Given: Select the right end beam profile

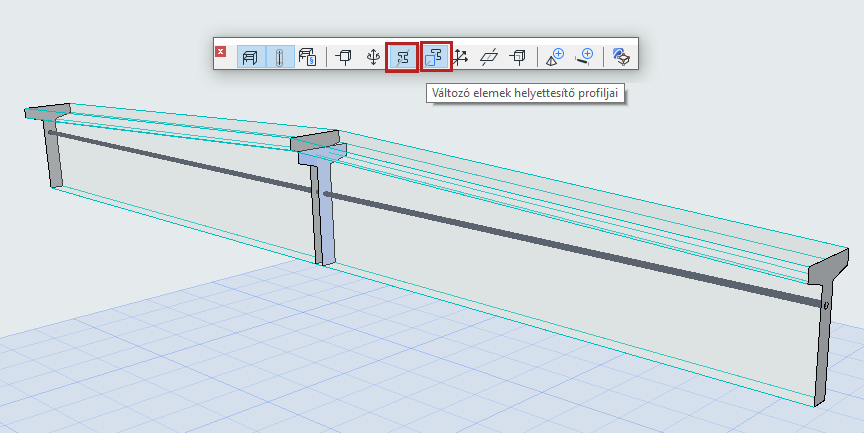Looking at the screenshot, I should pyautogui.click(x=826, y=330).
